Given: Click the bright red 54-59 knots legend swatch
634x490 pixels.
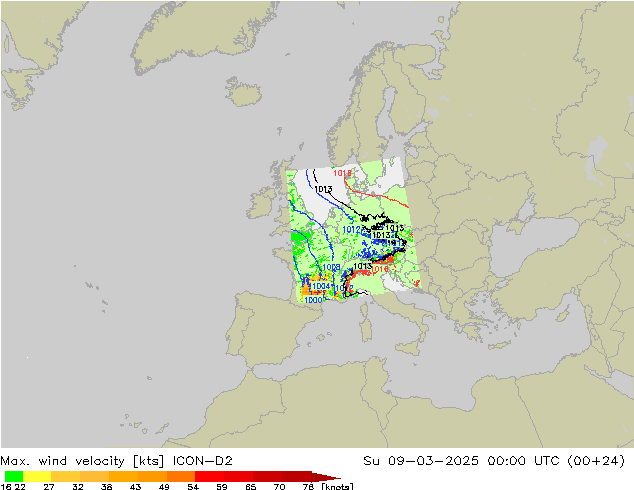Looking at the screenshot, I should [209, 476].
